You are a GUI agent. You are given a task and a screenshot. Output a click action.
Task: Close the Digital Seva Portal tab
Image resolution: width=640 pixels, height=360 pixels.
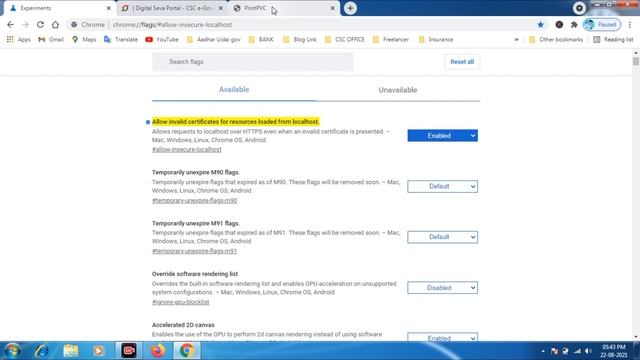tap(221, 8)
